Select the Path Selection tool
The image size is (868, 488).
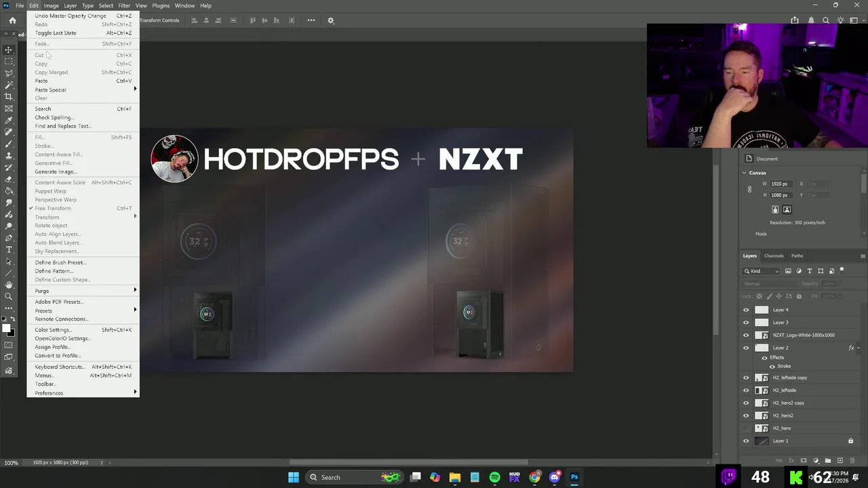pyautogui.click(x=9, y=262)
